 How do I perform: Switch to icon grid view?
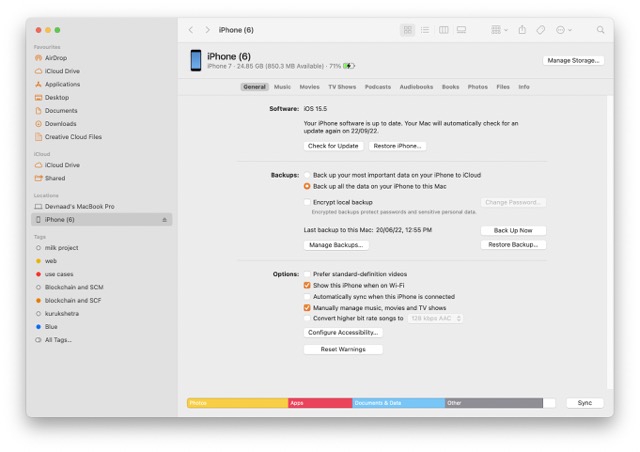pos(407,30)
